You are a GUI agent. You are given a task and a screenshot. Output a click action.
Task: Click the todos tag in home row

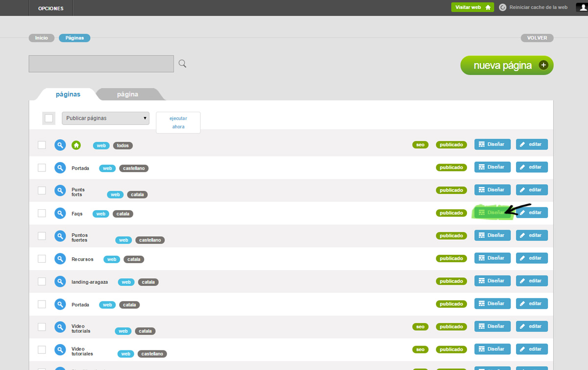tap(123, 146)
